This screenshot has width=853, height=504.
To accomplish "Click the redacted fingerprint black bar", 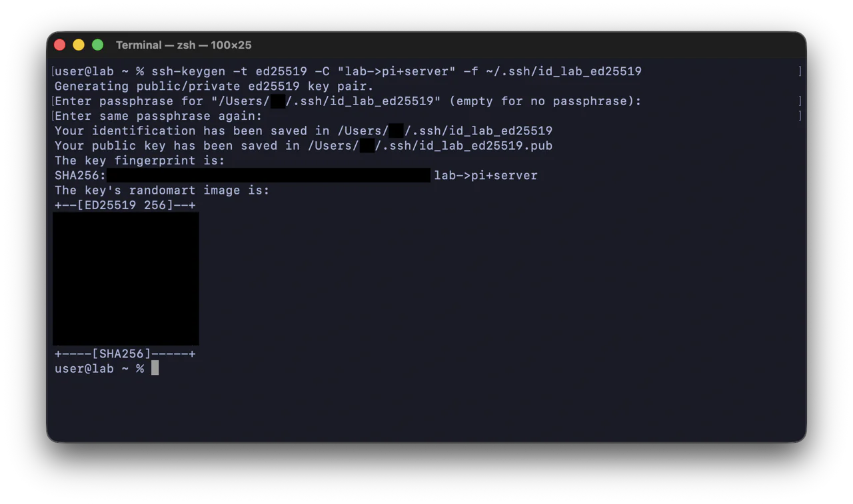I will click(x=269, y=175).
